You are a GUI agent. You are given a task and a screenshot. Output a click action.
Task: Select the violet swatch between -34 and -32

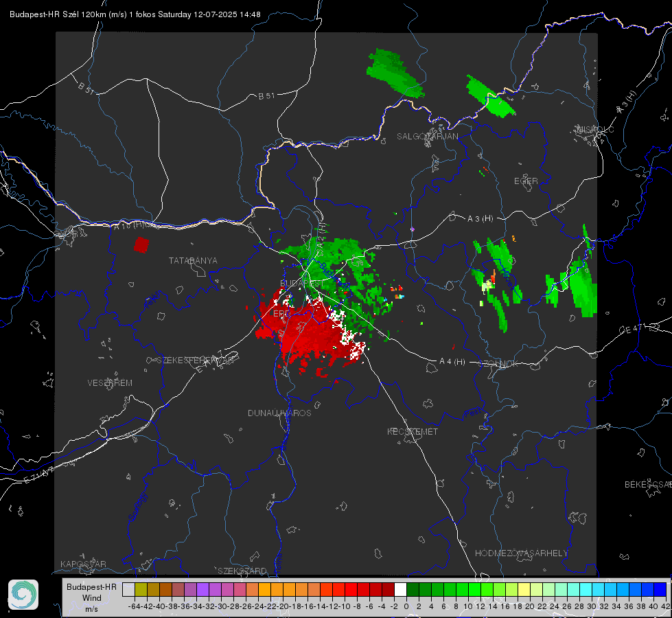coord(202,589)
